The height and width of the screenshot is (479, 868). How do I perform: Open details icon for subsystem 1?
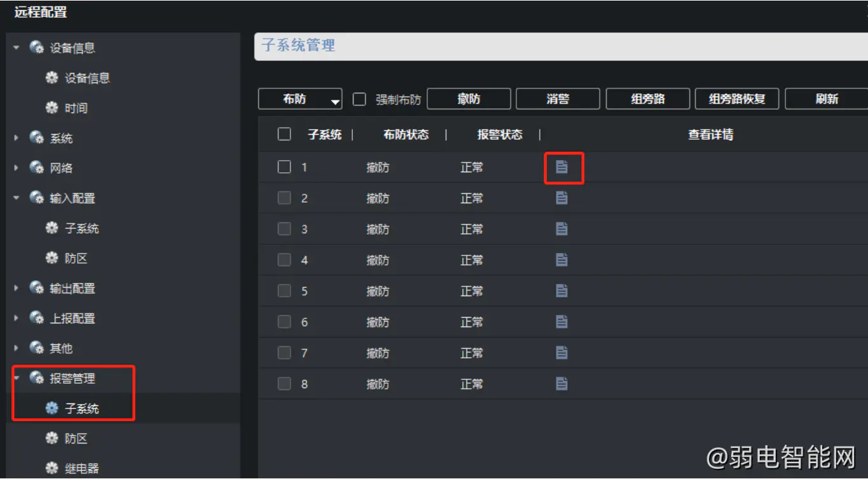[x=561, y=167]
